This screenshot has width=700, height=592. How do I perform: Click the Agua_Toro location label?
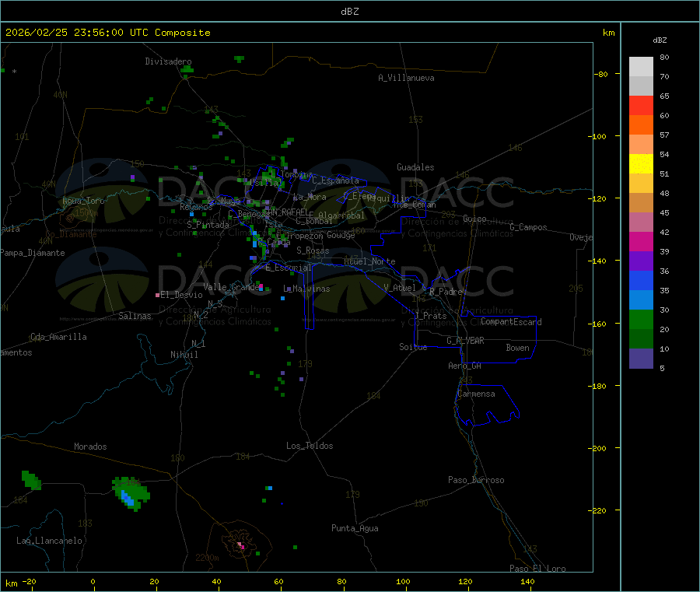click(83, 201)
